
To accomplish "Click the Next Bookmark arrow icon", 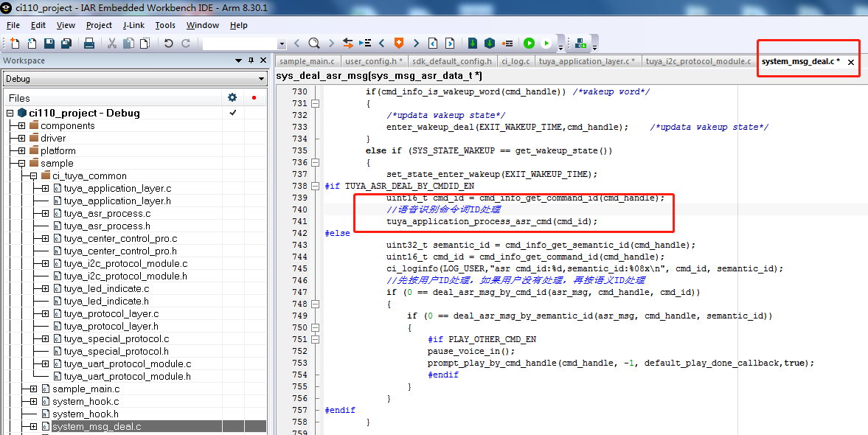I will pos(416,43).
